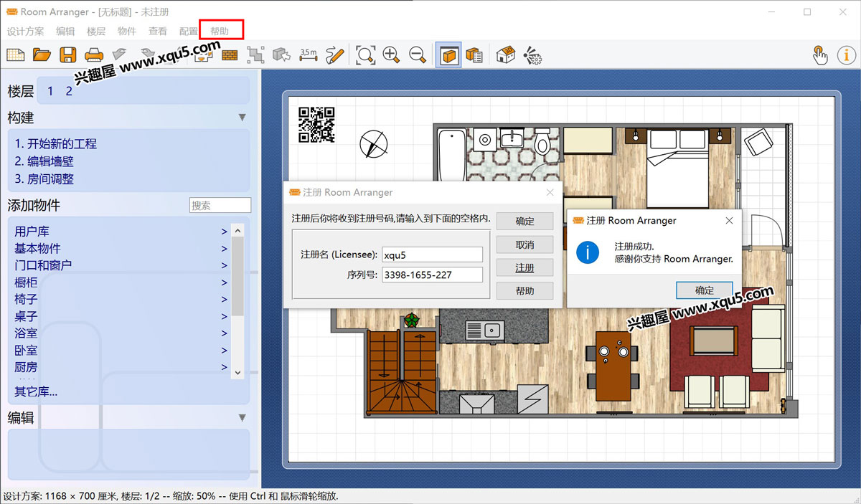Open 其它库... link
This screenshot has width=861, height=504.
point(36,391)
